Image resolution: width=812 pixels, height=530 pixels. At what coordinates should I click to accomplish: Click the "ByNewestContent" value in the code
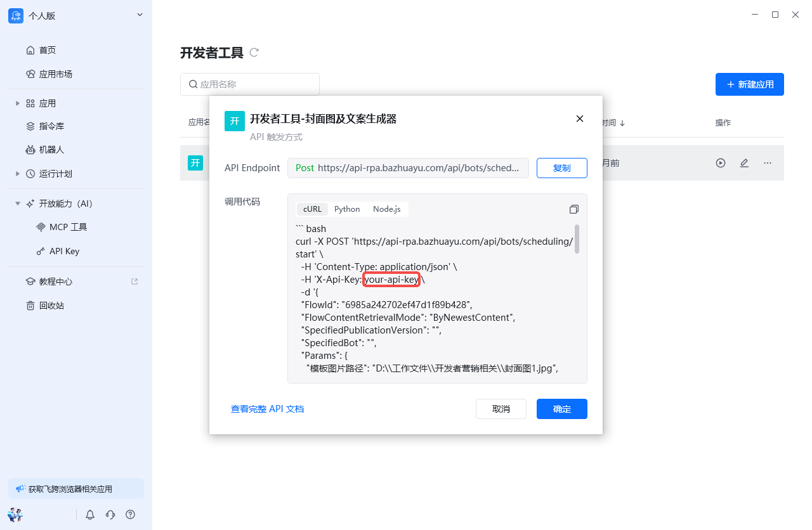[x=472, y=317]
